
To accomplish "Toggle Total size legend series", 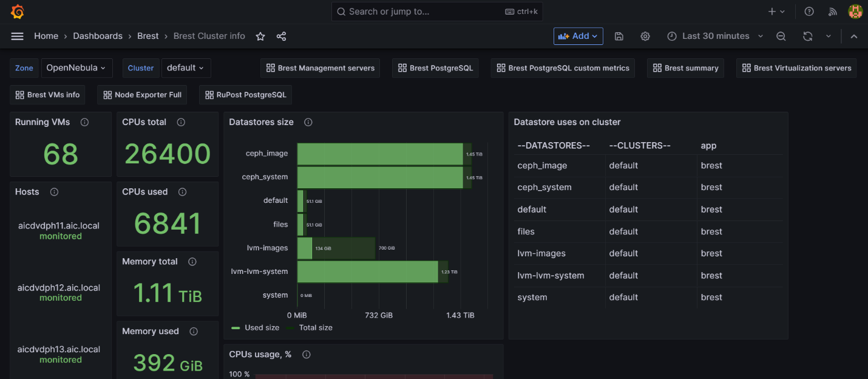I will pyautogui.click(x=309, y=327).
